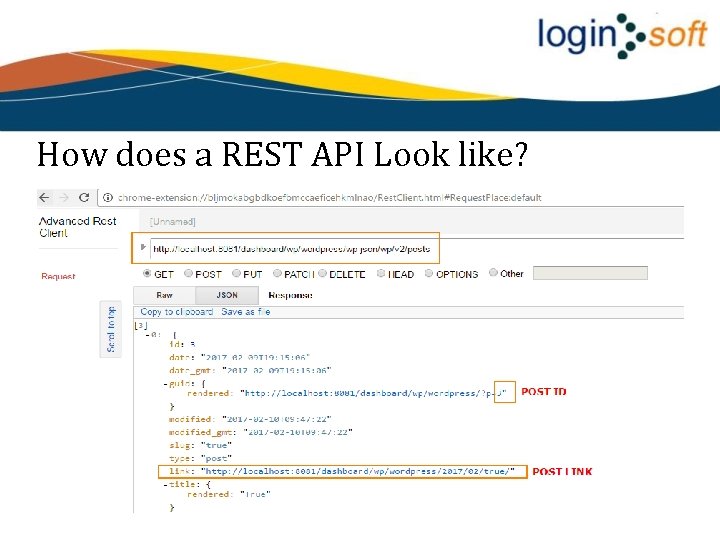Open the guid rendered URL
This screenshot has height=540, width=720.
[373, 393]
